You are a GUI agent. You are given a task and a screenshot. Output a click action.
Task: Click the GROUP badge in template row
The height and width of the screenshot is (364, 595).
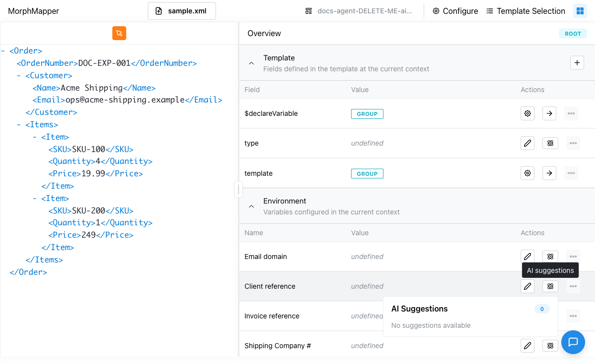point(367,174)
